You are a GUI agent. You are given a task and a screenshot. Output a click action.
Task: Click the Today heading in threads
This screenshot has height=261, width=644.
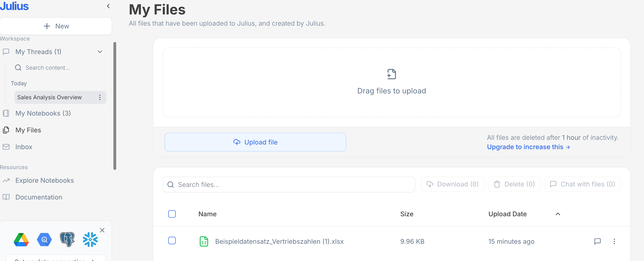(x=19, y=83)
